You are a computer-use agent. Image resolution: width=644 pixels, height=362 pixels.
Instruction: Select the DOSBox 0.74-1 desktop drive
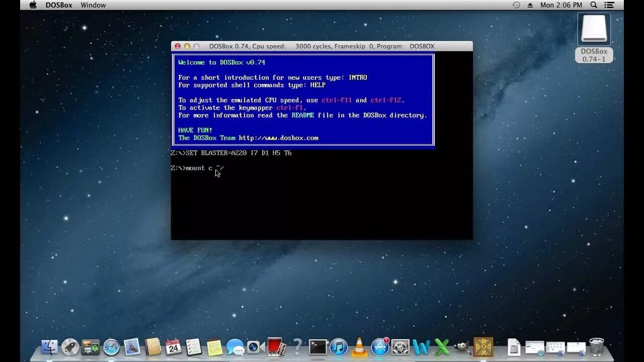pyautogui.click(x=594, y=38)
